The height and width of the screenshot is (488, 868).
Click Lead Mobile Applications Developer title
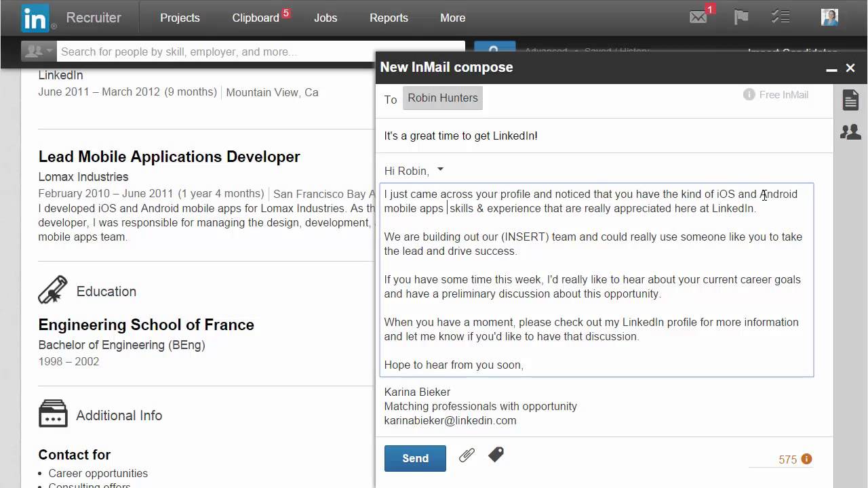[x=169, y=157]
